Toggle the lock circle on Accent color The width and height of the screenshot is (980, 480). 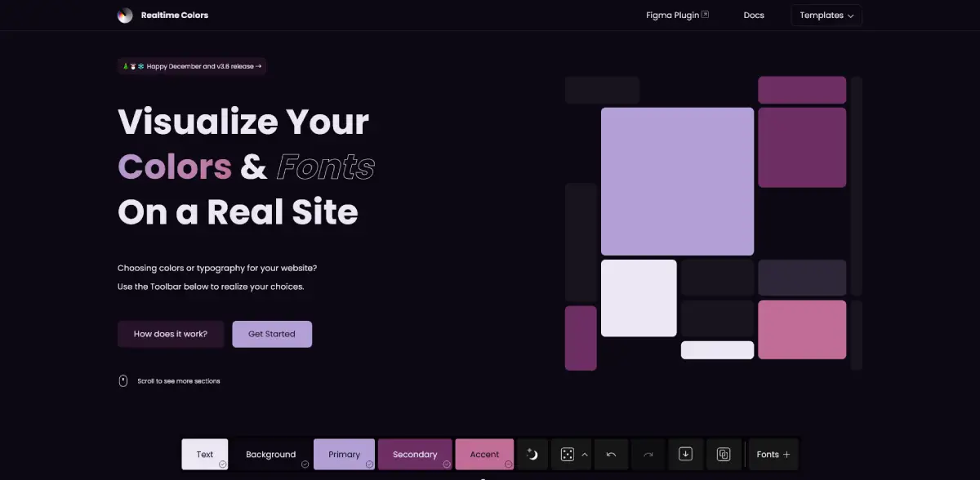pyautogui.click(x=507, y=464)
